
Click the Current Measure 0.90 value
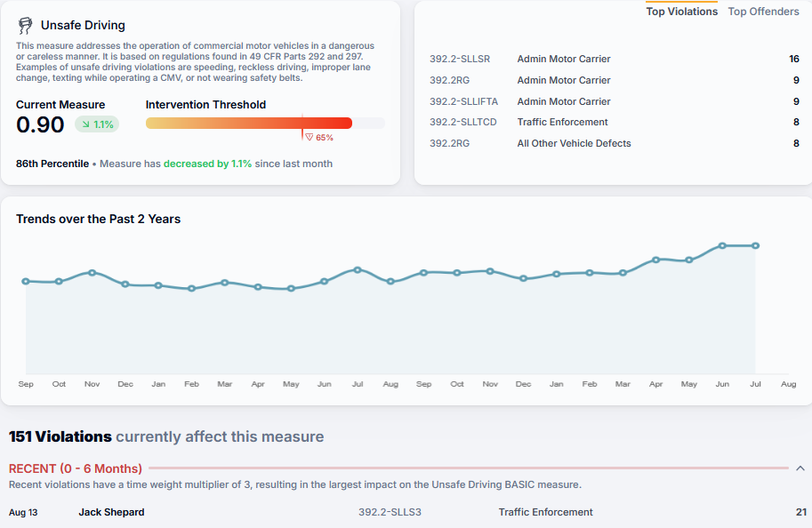[40, 125]
